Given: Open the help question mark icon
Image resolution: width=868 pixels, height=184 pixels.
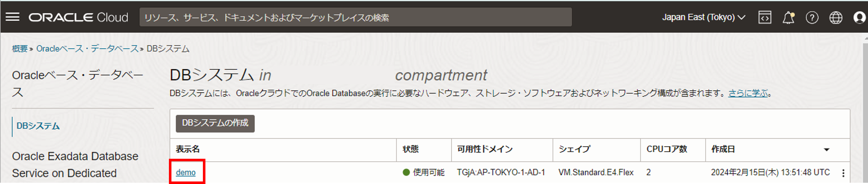Looking at the screenshot, I should pos(812,17).
